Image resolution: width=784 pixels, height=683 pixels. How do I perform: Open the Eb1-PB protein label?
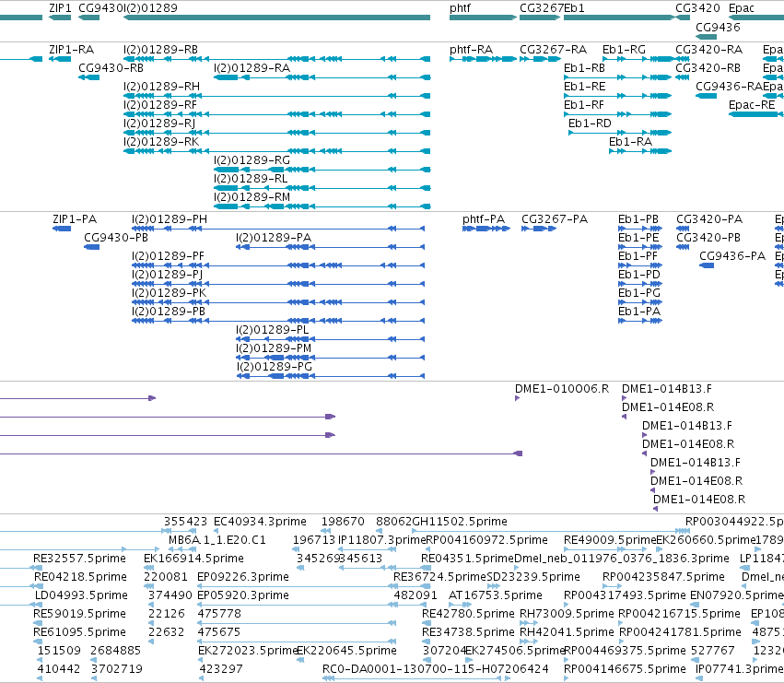click(x=638, y=219)
